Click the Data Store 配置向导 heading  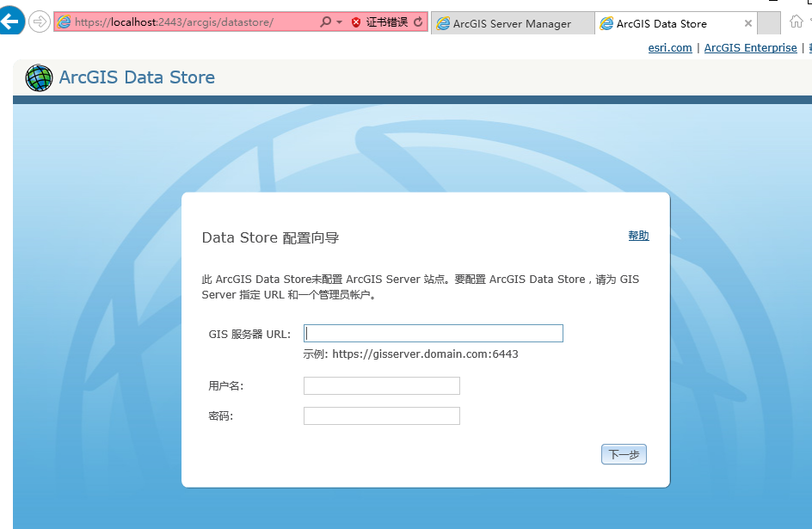[270, 237]
